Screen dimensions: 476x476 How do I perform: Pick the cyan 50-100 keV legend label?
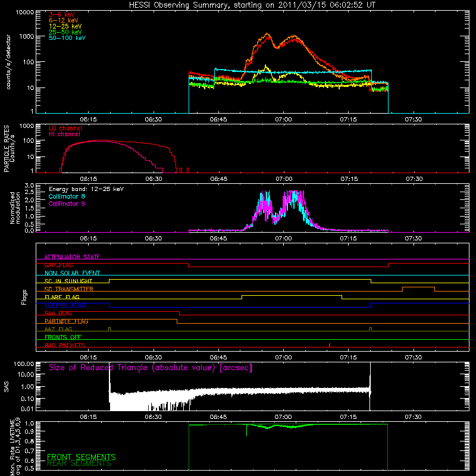point(67,38)
